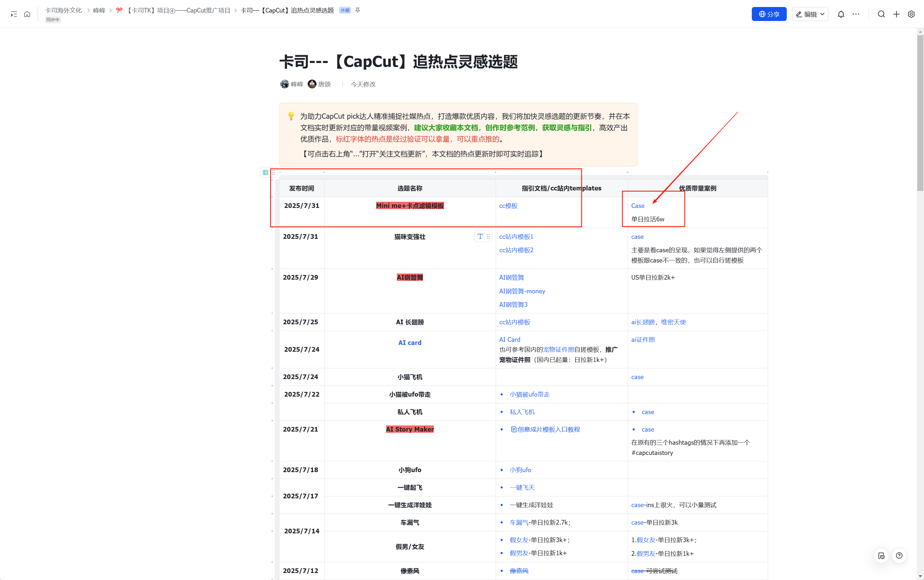Click 唐颂 author avatar
The height and width of the screenshot is (580, 924).
point(312,84)
